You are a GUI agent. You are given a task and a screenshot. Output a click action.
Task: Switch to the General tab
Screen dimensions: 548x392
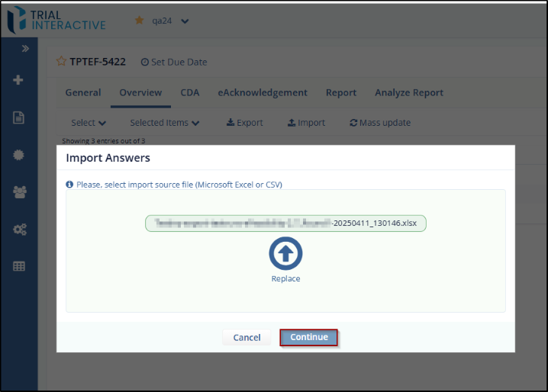click(82, 93)
